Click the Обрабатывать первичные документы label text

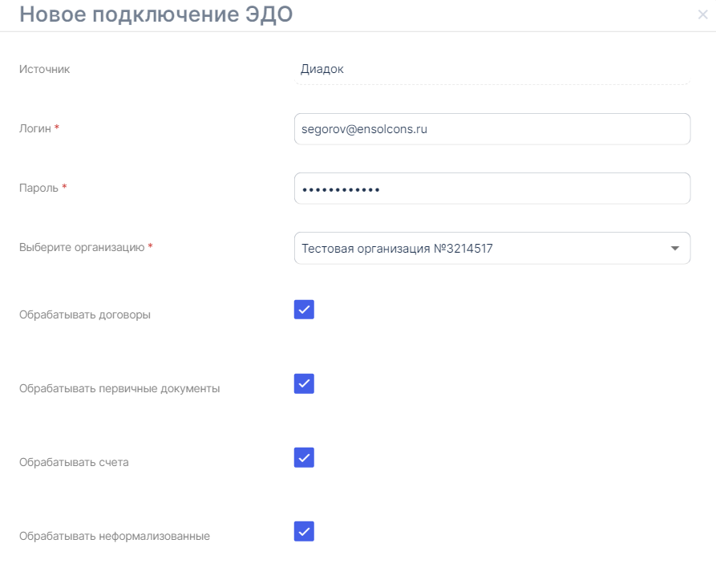coord(119,388)
